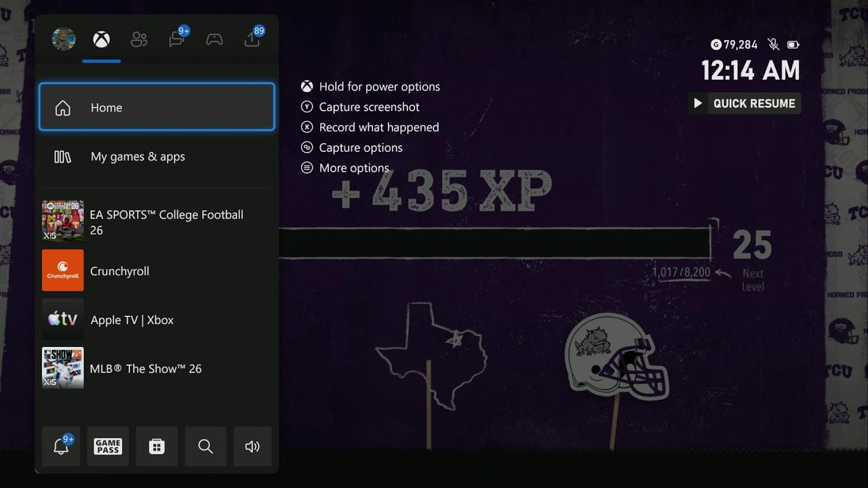Image resolution: width=868 pixels, height=488 pixels.
Task: Click the 12:14 AM clock
Action: [750, 70]
